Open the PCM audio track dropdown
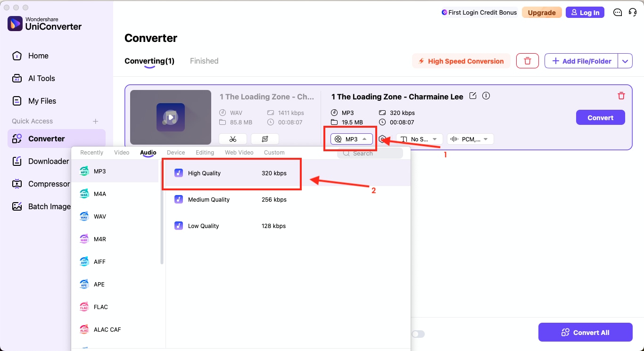Image resolution: width=644 pixels, height=351 pixels. (470, 139)
